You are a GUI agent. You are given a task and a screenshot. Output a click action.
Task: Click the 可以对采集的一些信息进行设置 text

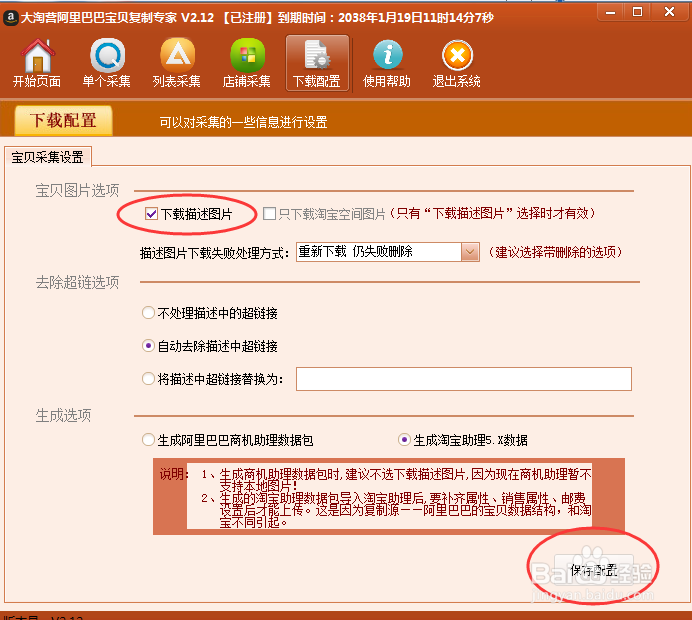[243, 122]
